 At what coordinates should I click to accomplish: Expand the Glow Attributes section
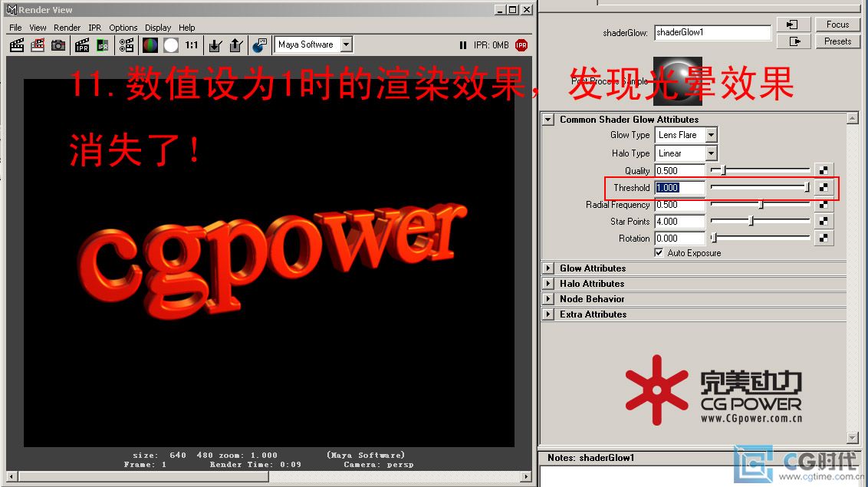pos(548,268)
